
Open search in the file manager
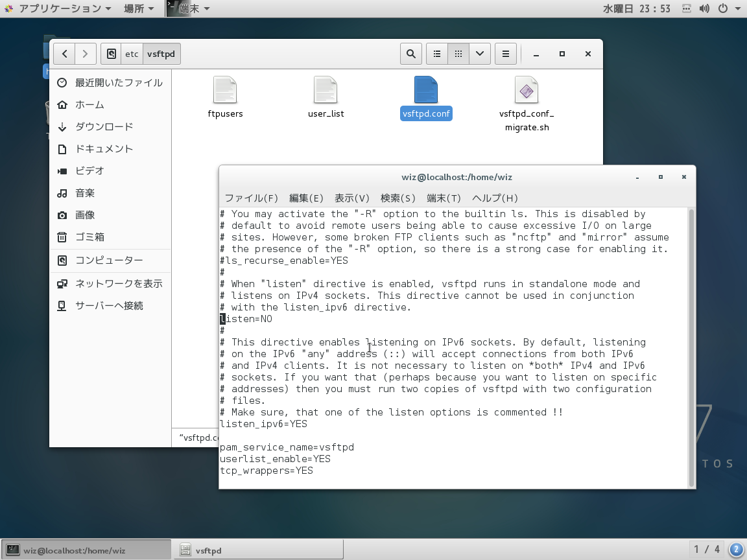point(410,54)
